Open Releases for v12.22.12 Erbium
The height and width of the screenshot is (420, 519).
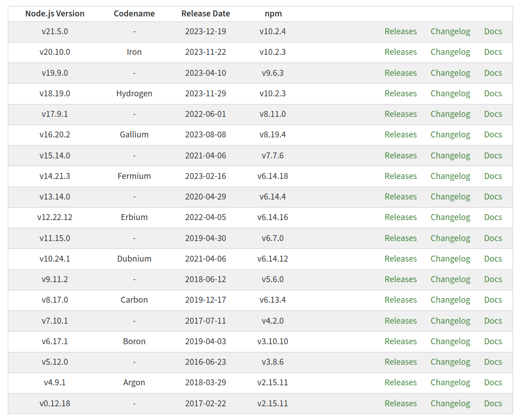pyautogui.click(x=401, y=217)
